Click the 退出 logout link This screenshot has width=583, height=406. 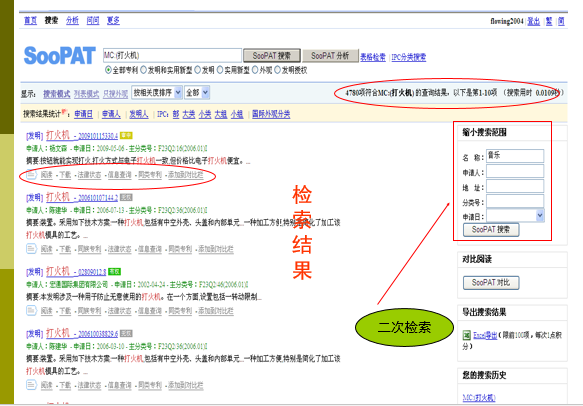tap(534, 22)
